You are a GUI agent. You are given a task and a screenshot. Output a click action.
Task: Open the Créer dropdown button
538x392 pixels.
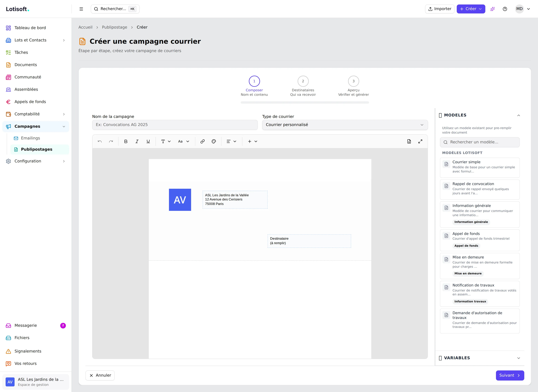(x=471, y=9)
